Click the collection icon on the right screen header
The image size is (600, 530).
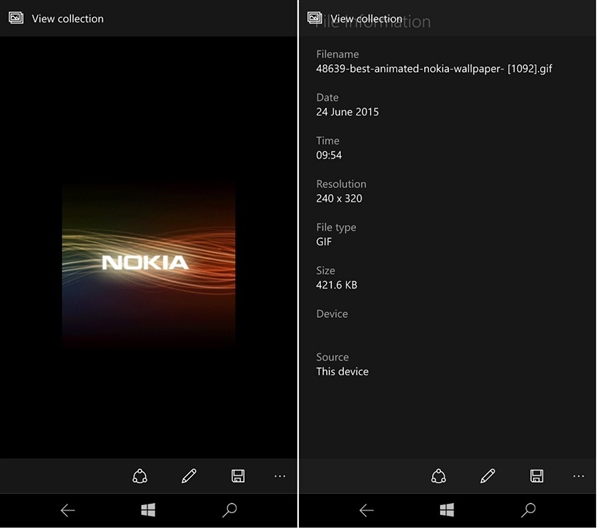click(x=315, y=18)
